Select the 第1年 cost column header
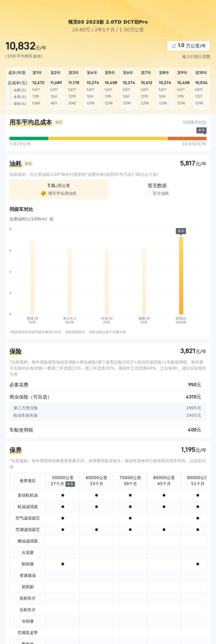The width and height of the screenshot is (216, 644). point(37,73)
